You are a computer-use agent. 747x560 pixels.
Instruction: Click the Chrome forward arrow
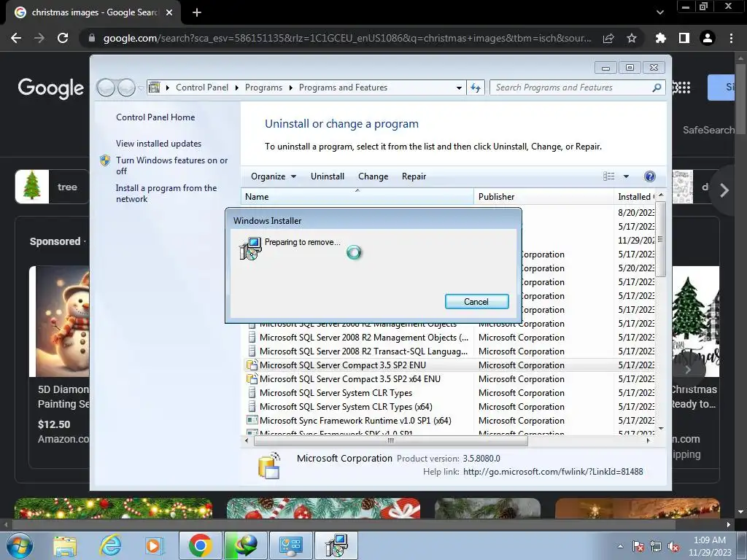click(x=39, y=38)
